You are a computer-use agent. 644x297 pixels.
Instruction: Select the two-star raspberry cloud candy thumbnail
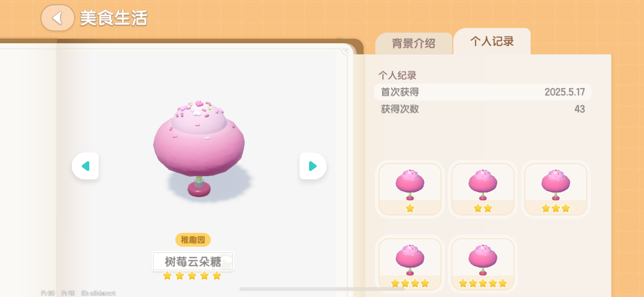pos(483,189)
